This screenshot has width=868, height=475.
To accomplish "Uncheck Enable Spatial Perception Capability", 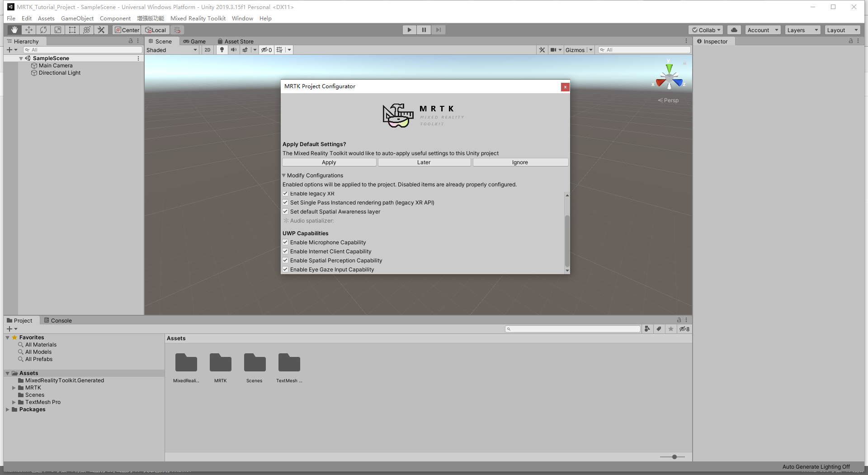I will tap(285, 261).
